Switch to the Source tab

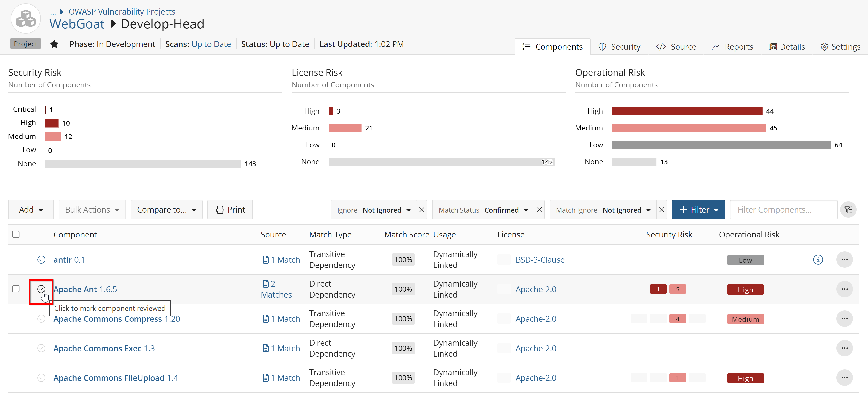point(676,47)
